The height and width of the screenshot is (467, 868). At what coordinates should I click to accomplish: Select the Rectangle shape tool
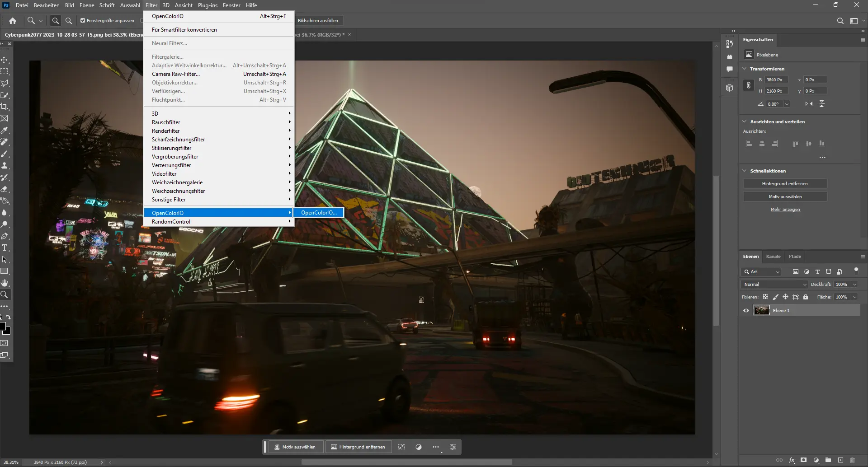tap(5, 271)
